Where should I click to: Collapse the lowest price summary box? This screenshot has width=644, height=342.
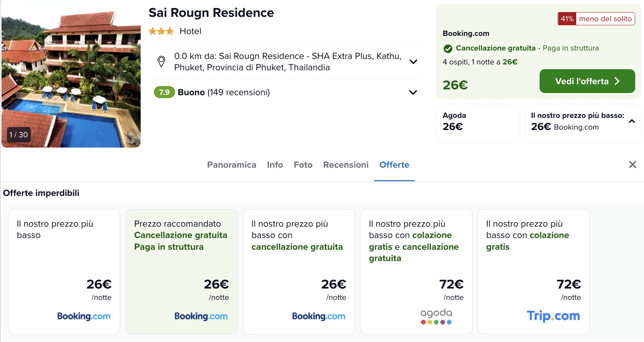click(632, 121)
